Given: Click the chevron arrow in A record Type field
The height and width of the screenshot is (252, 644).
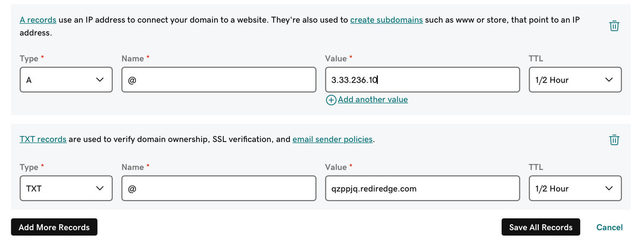Looking at the screenshot, I should [99, 80].
